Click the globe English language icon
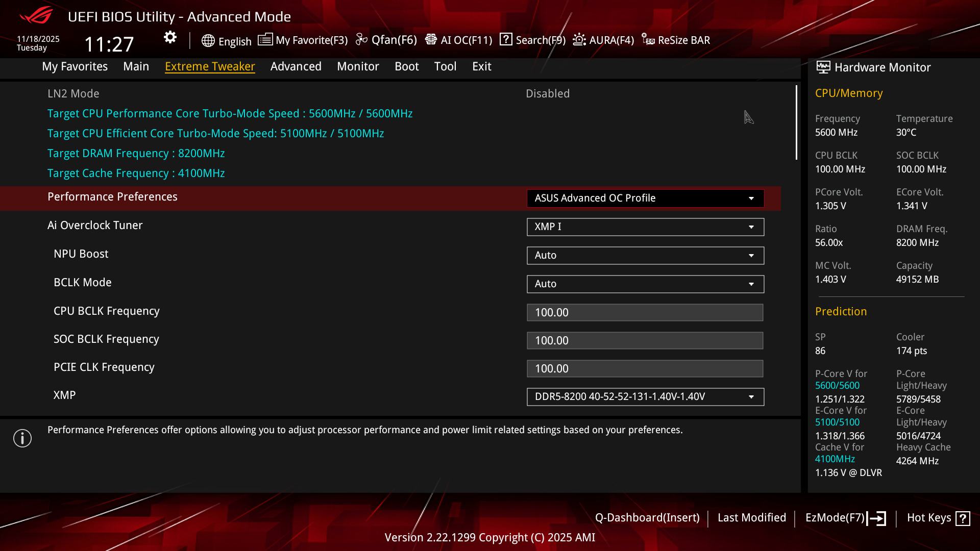The width and height of the screenshot is (980, 551). pyautogui.click(x=208, y=41)
